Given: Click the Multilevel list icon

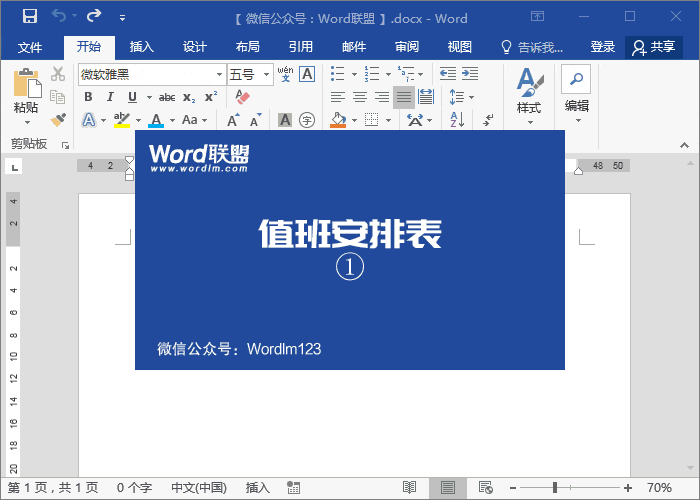Looking at the screenshot, I should [x=406, y=74].
